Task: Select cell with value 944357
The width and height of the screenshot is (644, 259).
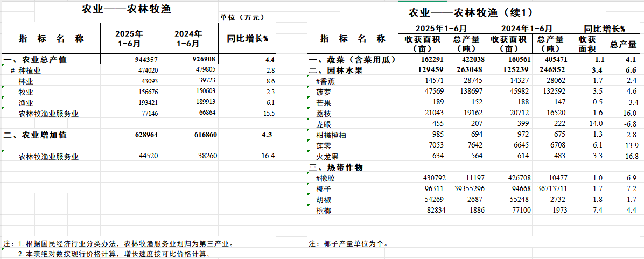Action: 146,60
